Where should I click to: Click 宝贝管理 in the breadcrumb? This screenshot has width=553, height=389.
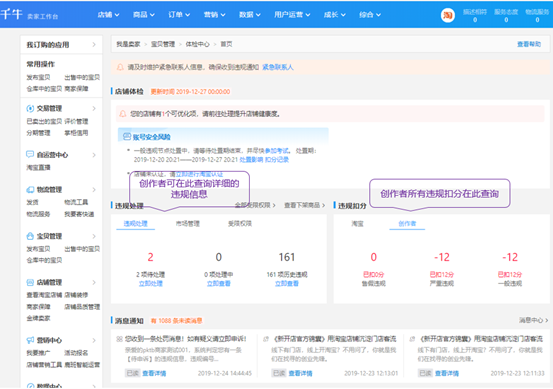click(x=163, y=44)
